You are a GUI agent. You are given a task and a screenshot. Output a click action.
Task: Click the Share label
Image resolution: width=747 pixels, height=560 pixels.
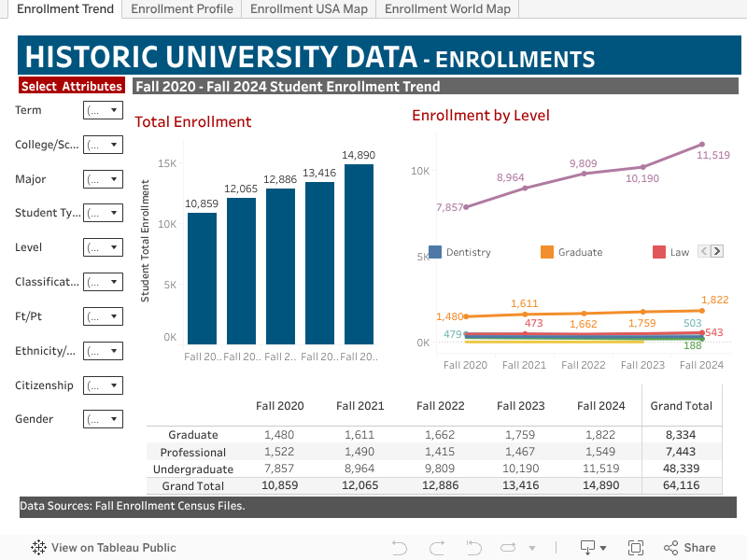[699, 548]
